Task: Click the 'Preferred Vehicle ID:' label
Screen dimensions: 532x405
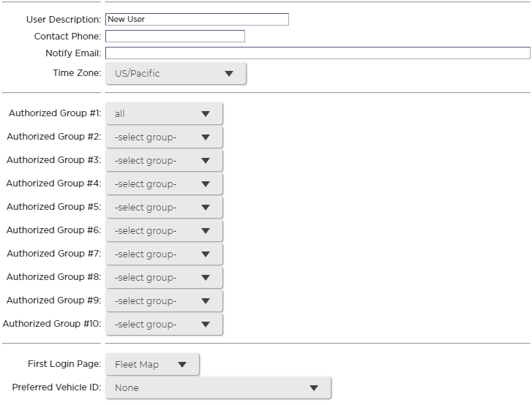Action: [x=56, y=387]
